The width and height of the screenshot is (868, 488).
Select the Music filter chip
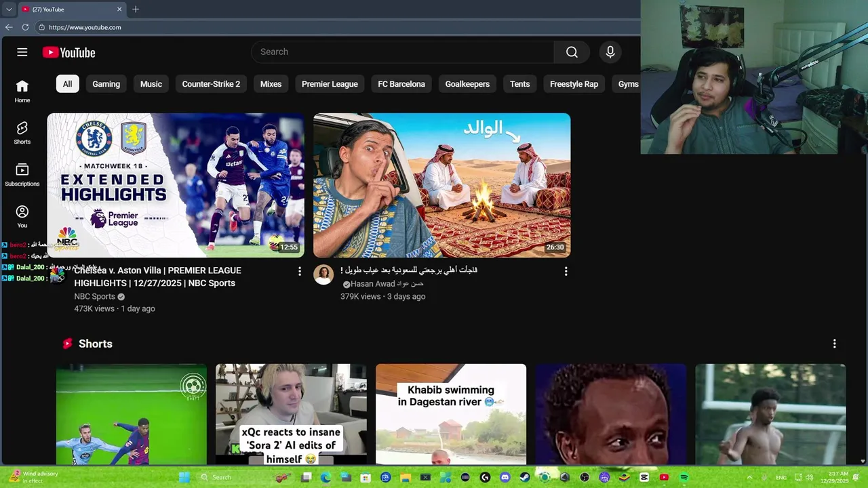point(151,84)
